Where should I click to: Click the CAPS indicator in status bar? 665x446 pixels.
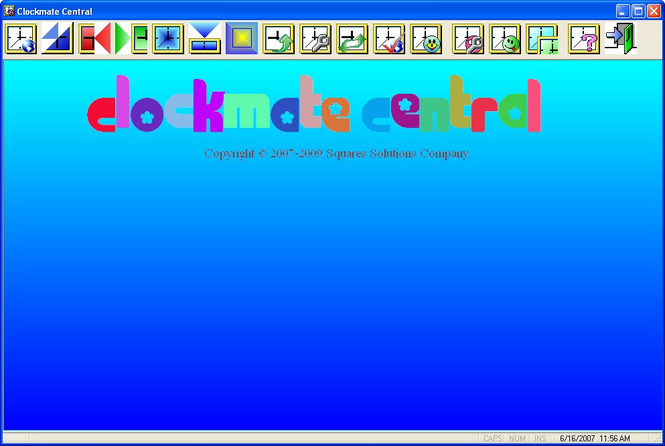click(492, 438)
